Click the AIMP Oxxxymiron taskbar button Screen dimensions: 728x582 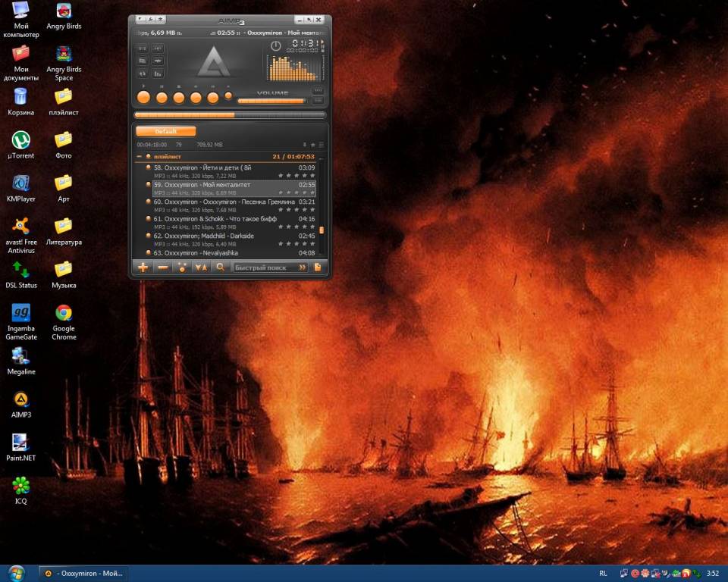pos(84,574)
